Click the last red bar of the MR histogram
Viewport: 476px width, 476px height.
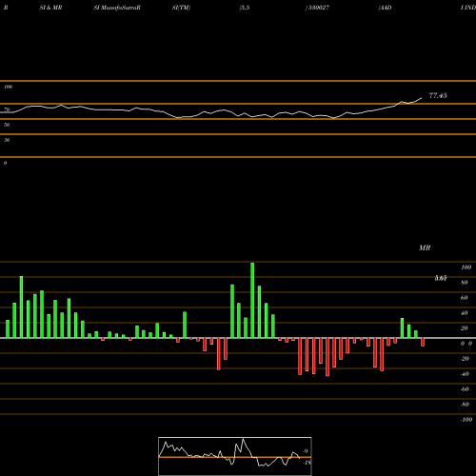click(x=423, y=342)
